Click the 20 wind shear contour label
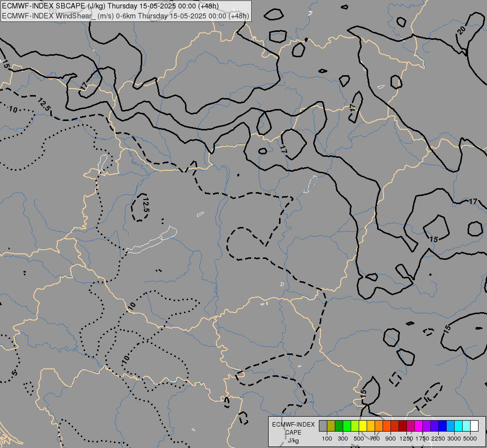The height and width of the screenshot is (448, 487). click(x=461, y=30)
